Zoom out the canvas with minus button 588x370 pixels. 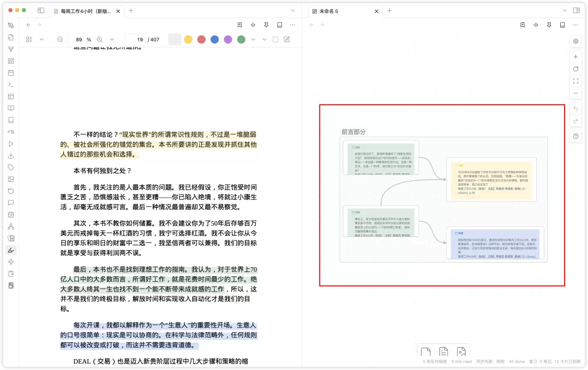click(575, 93)
